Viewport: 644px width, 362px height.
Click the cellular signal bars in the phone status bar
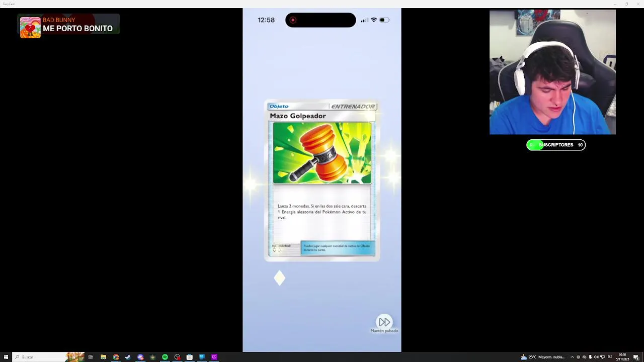click(364, 20)
